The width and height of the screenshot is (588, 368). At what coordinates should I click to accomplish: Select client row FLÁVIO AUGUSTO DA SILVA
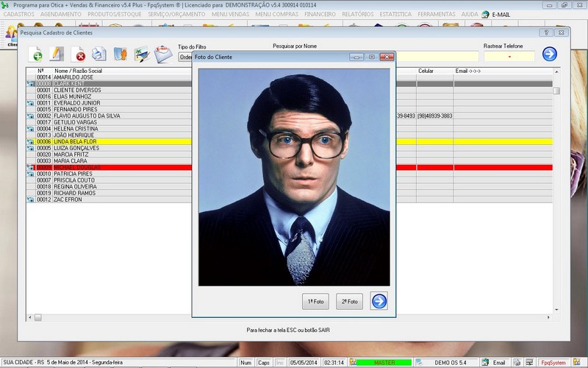109,116
